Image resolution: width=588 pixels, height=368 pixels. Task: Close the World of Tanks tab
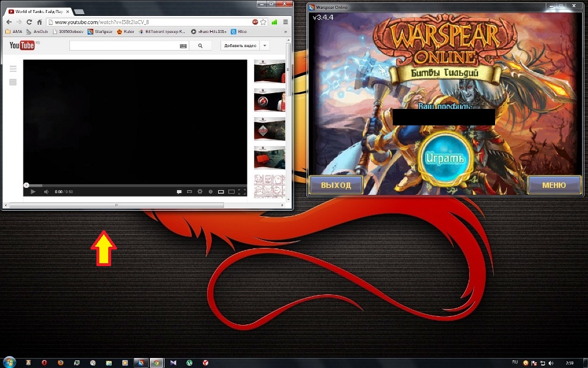(68, 12)
